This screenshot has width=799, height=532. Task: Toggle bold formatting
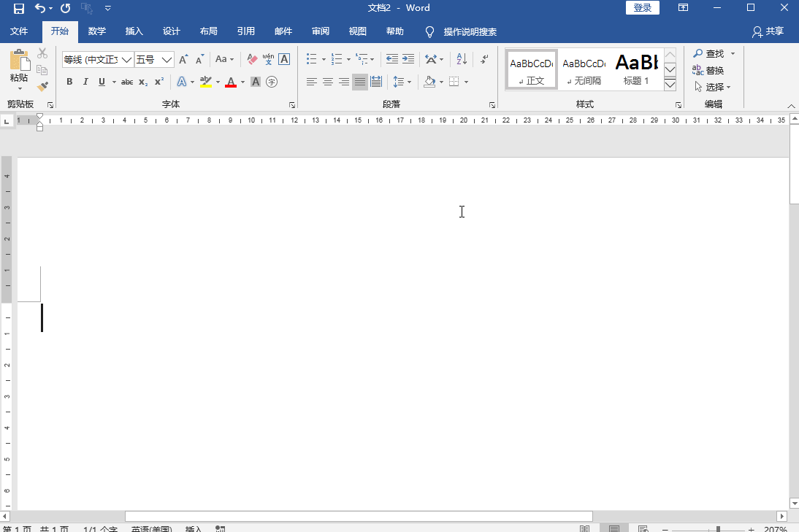(x=69, y=82)
